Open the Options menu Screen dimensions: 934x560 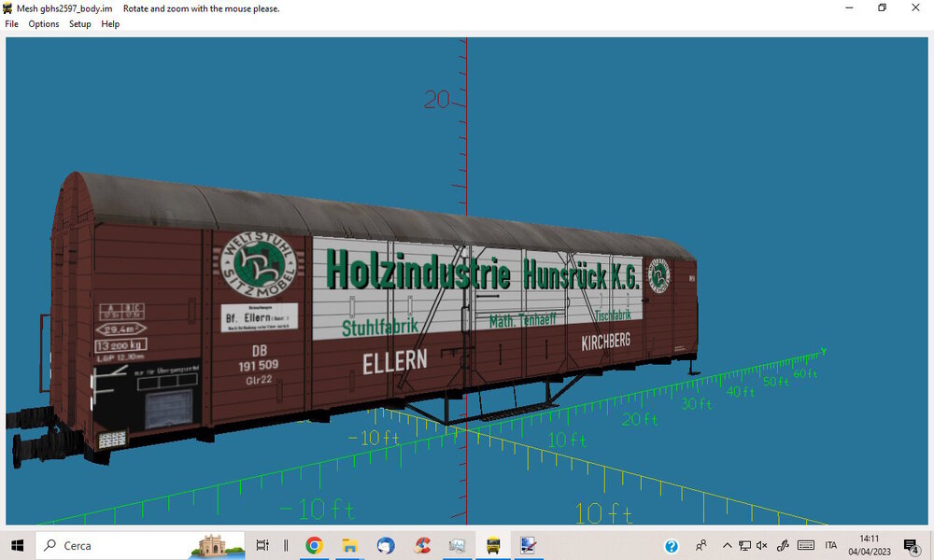point(44,24)
